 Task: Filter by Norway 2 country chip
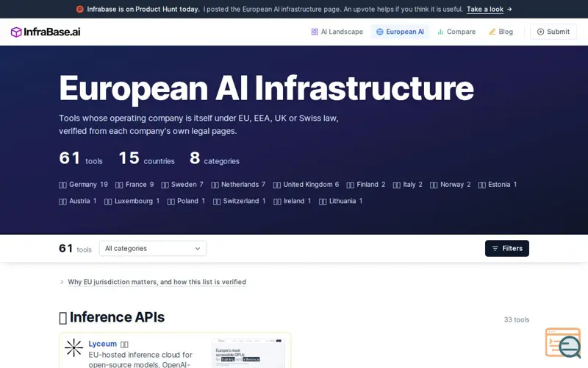coord(451,185)
